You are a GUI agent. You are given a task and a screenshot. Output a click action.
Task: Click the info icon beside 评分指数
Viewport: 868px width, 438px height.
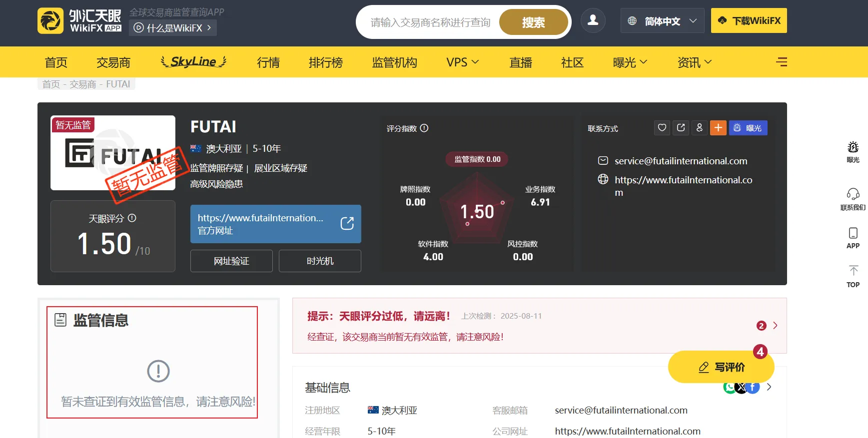coord(424,128)
